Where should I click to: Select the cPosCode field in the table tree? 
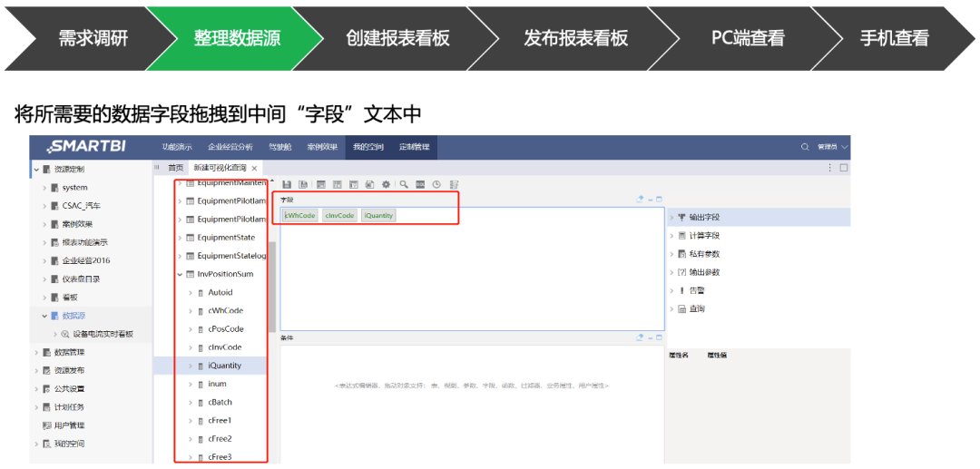point(226,329)
